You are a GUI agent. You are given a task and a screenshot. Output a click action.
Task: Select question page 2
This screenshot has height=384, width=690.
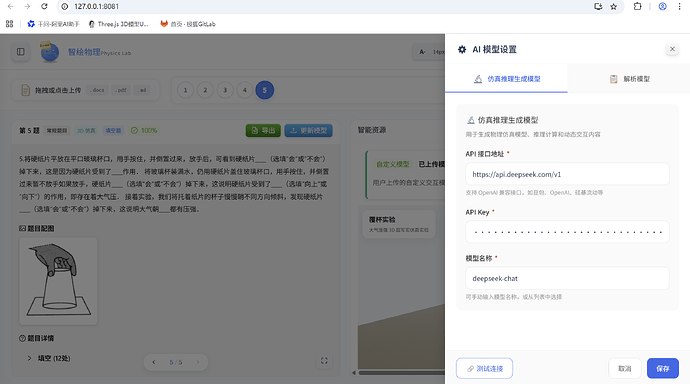pyautogui.click(x=205, y=90)
